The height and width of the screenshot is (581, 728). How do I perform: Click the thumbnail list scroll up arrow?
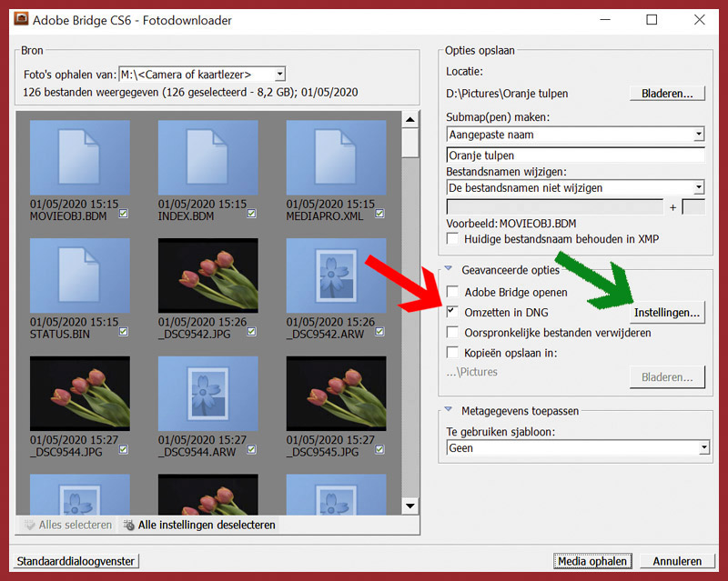(x=410, y=120)
